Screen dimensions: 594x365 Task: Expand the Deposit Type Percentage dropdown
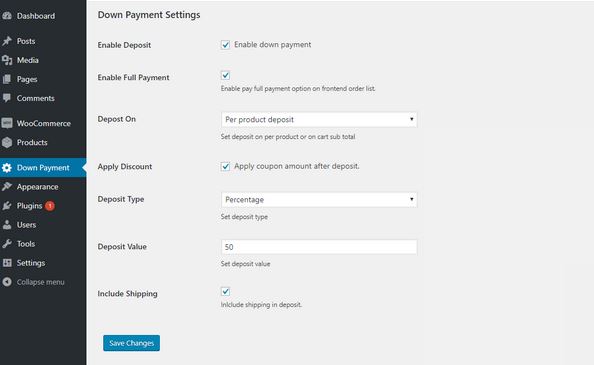click(x=319, y=200)
